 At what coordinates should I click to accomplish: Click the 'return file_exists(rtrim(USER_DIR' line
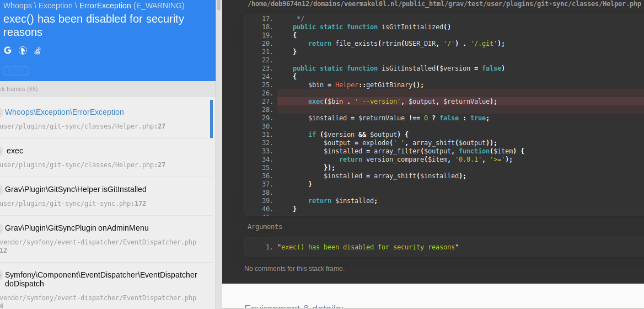point(406,44)
